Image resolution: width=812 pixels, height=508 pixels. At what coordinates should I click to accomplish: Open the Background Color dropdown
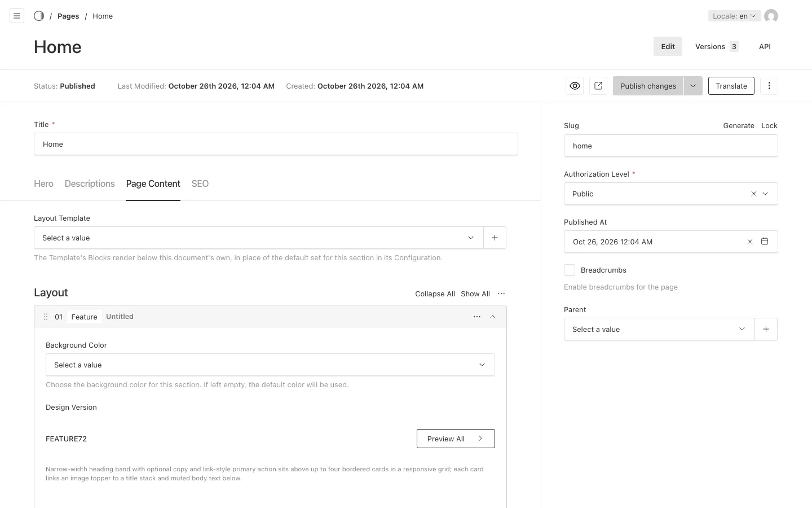click(x=270, y=365)
